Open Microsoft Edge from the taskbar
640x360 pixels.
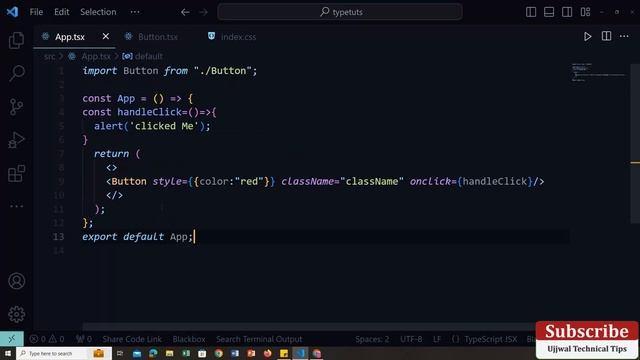[x=153, y=353]
